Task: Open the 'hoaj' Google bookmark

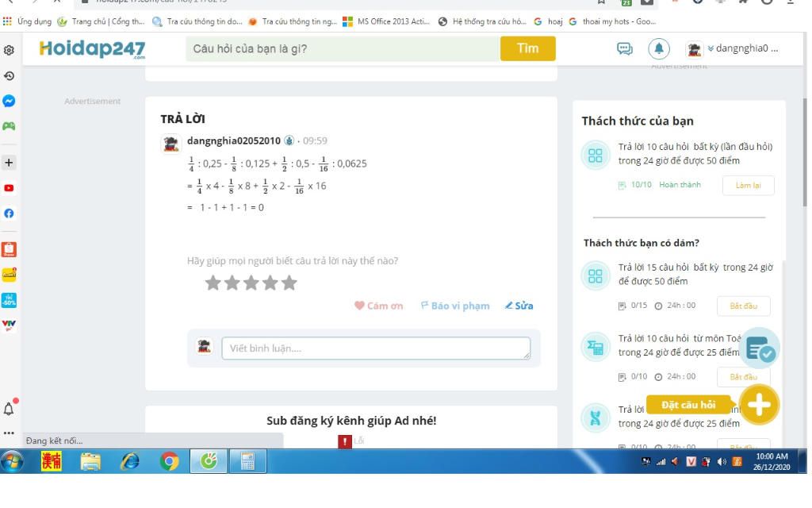Action: point(548,21)
